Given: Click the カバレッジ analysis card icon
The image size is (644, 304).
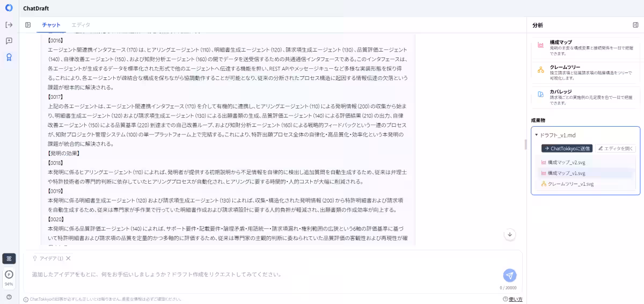Looking at the screenshot, I should tap(541, 95).
